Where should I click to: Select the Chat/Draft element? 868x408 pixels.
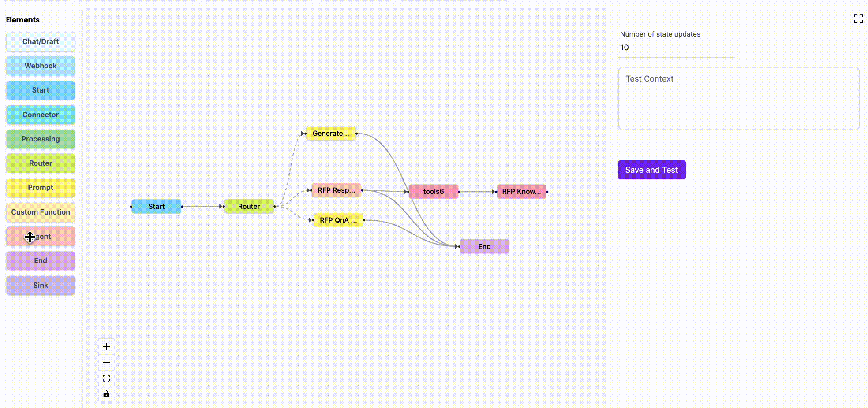pyautogui.click(x=41, y=41)
